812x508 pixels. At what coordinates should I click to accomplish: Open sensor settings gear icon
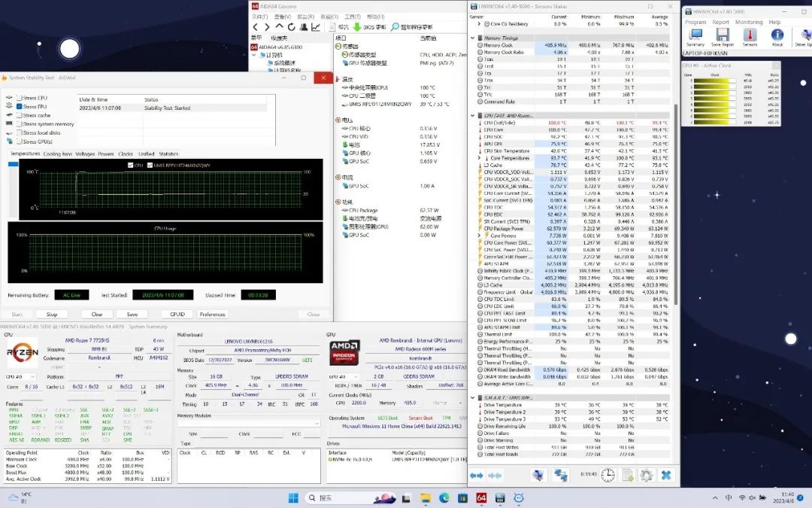(647, 475)
